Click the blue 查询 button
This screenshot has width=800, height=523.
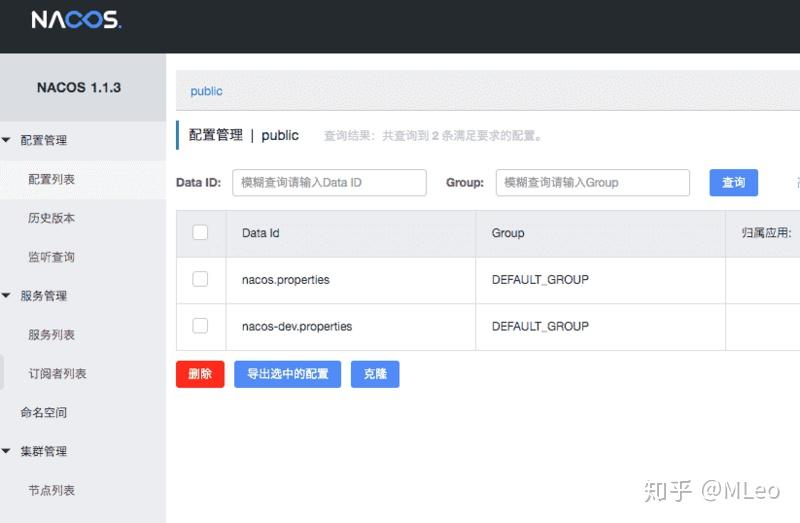point(734,183)
